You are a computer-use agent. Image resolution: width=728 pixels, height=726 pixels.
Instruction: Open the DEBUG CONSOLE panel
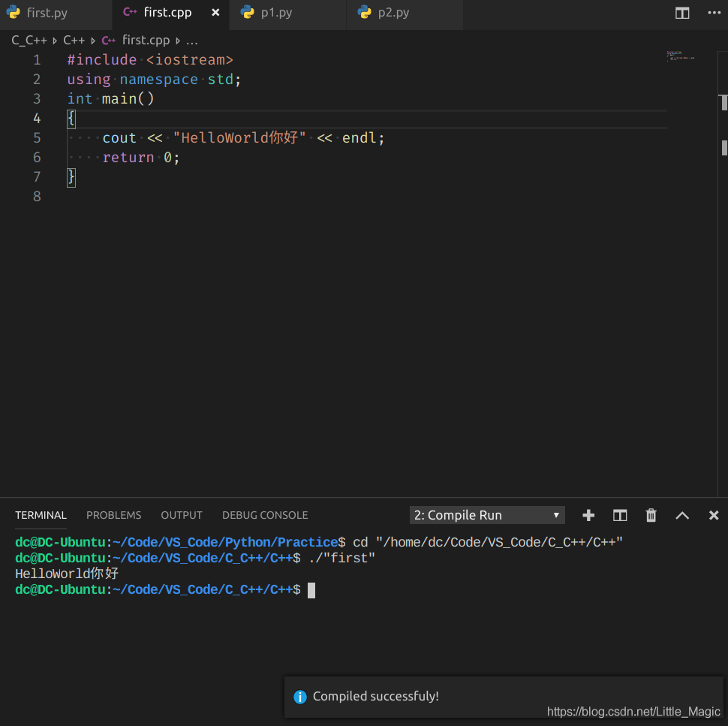[265, 515]
